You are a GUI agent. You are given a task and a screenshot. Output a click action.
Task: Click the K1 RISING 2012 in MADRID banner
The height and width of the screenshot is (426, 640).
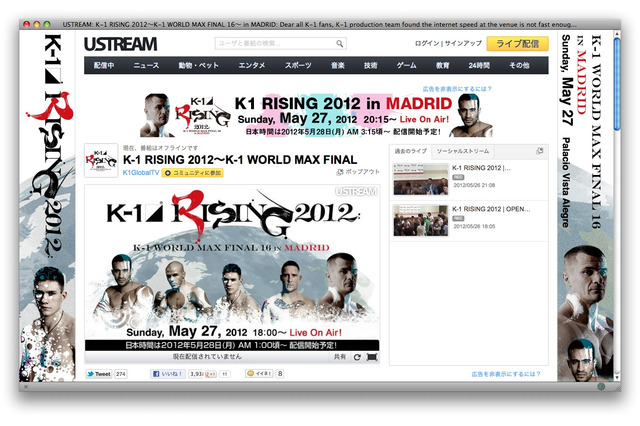click(316, 115)
